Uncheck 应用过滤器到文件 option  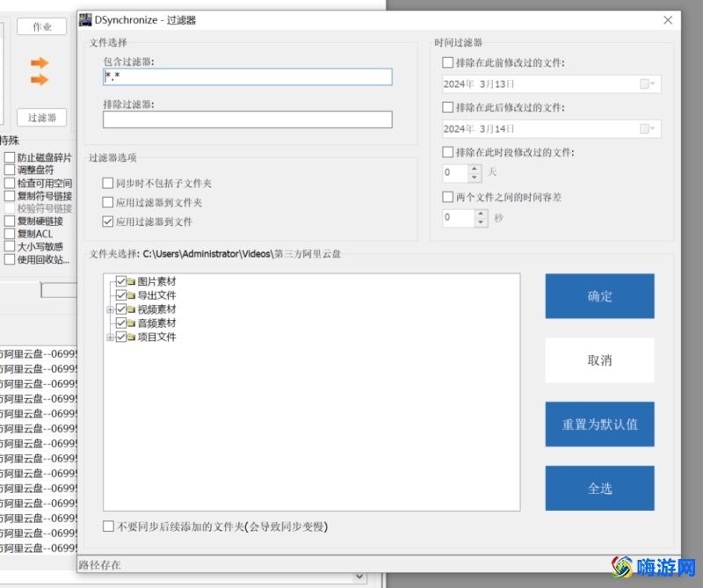[x=107, y=221]
